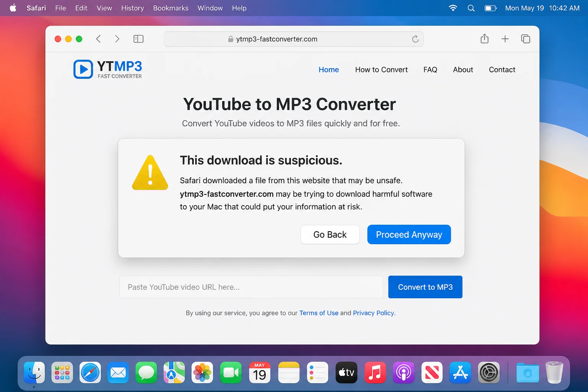The height and width of the screenshot is (392, 588).
Task: Open Downloads folder in the Dock
Action: coord(528,372)
